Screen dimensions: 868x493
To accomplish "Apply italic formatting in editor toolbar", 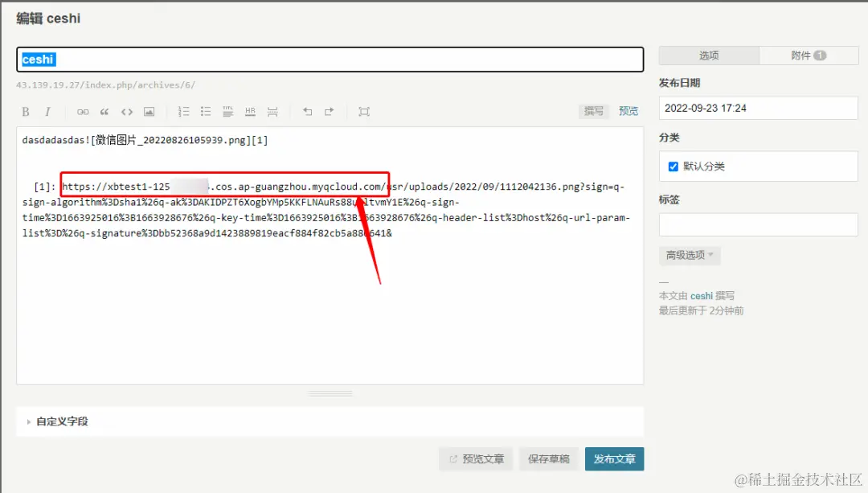I will tap(47, 112).
